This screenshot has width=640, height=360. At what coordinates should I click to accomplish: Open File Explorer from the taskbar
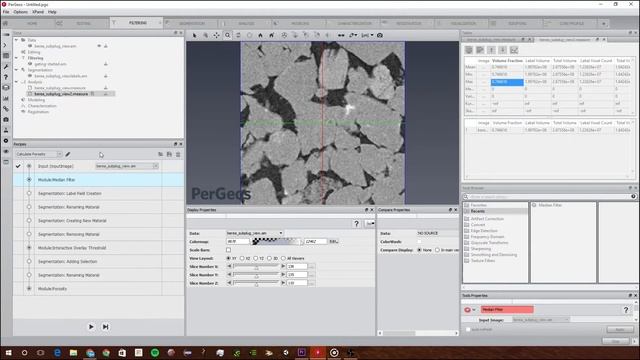pyautogui.click(x=73, y=353)
